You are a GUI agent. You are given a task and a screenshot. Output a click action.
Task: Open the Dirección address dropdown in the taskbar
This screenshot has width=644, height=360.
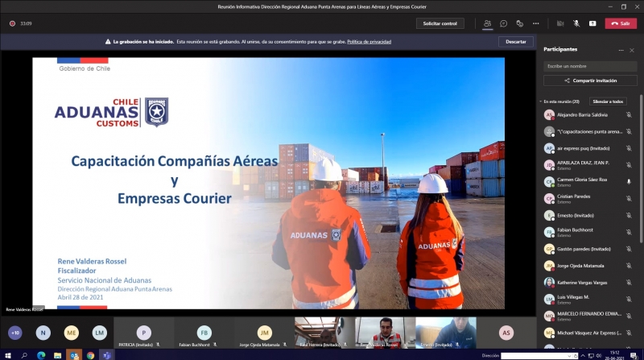(x=571, y=356)
